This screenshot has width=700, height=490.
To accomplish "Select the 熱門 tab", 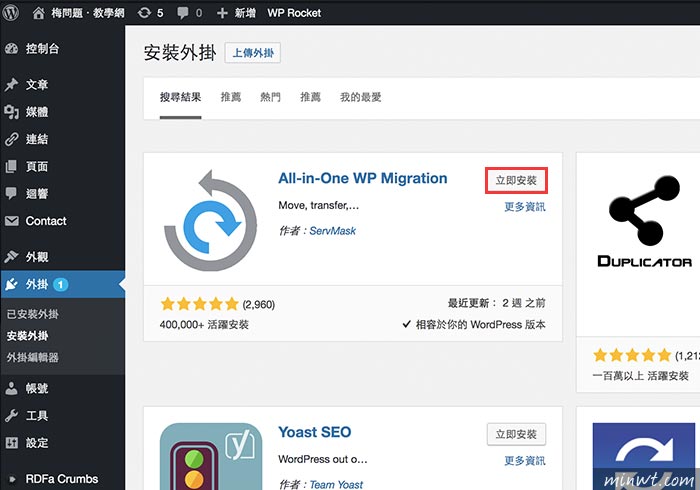I will point(271,97).
